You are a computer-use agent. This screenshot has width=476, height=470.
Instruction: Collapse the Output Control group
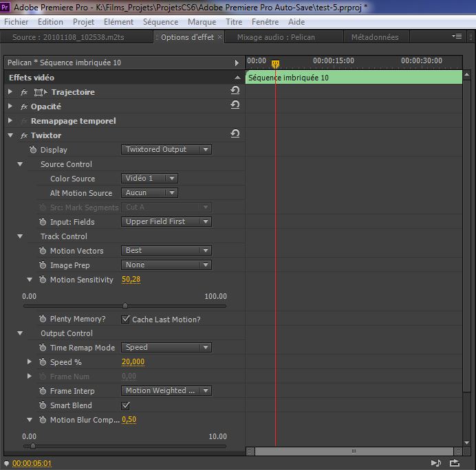[x=20, y=333]
